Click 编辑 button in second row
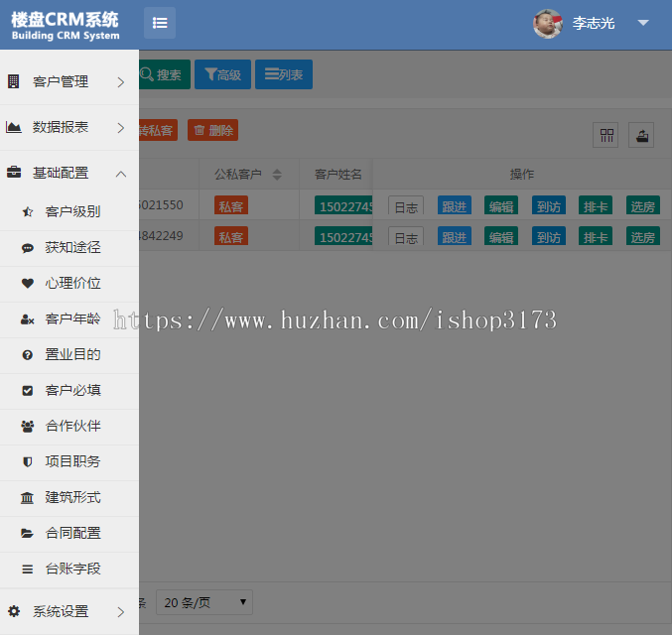 (x=501, y=236)
